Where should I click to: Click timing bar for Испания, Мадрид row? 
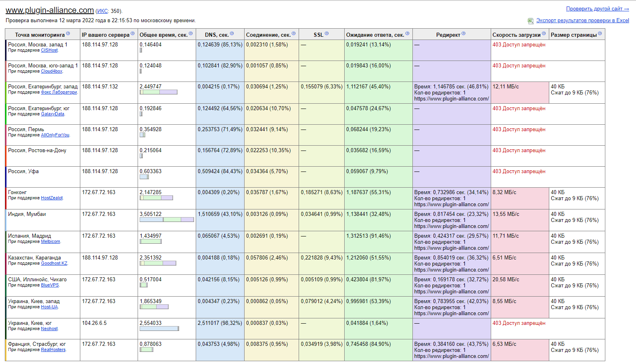[151, 241]
